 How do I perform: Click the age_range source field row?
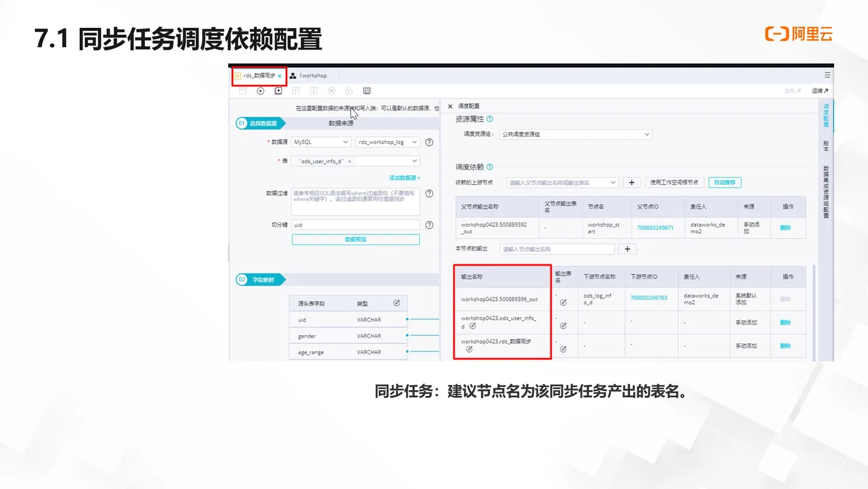click(x=348, y=352)
